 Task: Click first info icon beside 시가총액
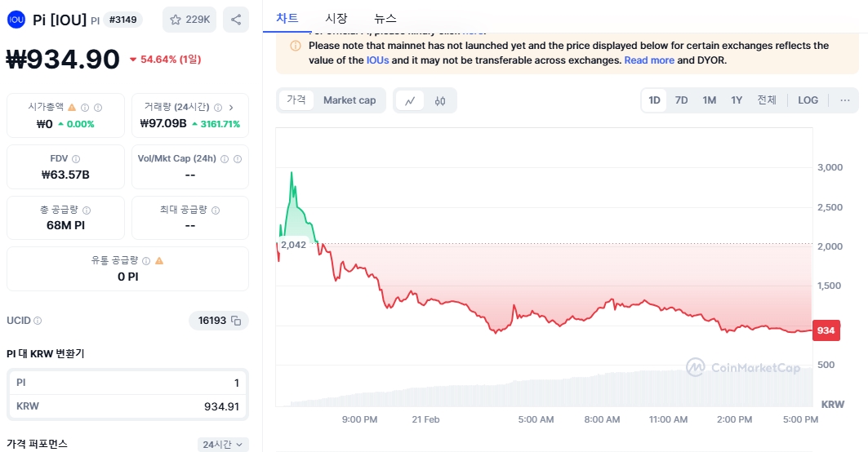coord(85,108)
